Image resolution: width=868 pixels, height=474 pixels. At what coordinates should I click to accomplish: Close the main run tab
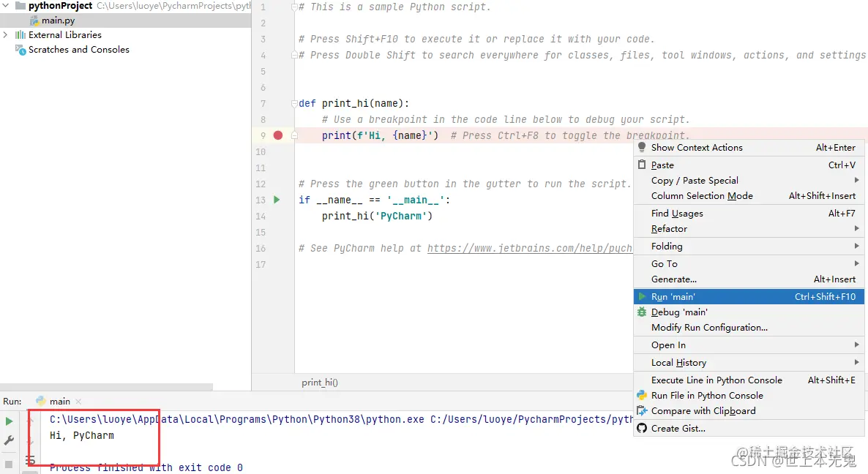tap(78, 402)
